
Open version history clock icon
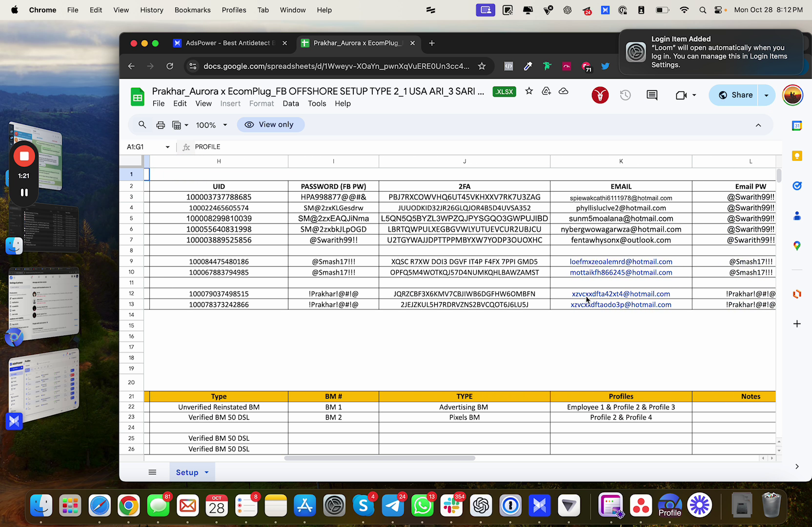626,95
